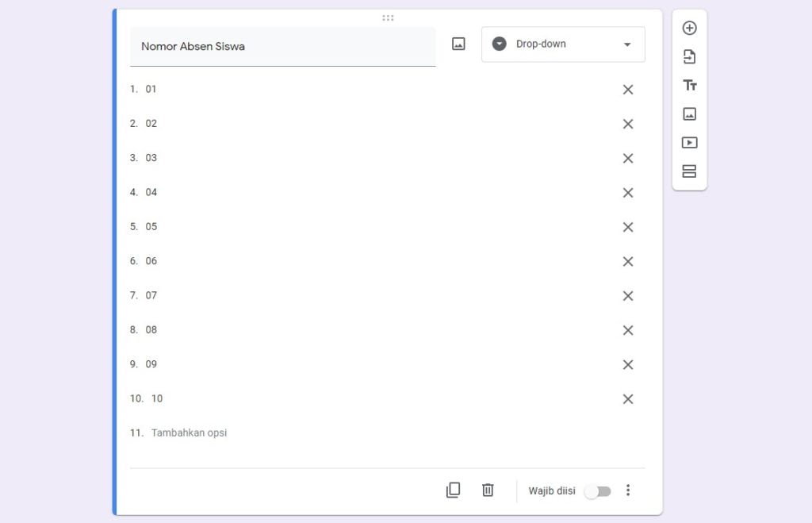Insert image next to the question title
This screenshot has width=812, height=523.
coord(458,44)
